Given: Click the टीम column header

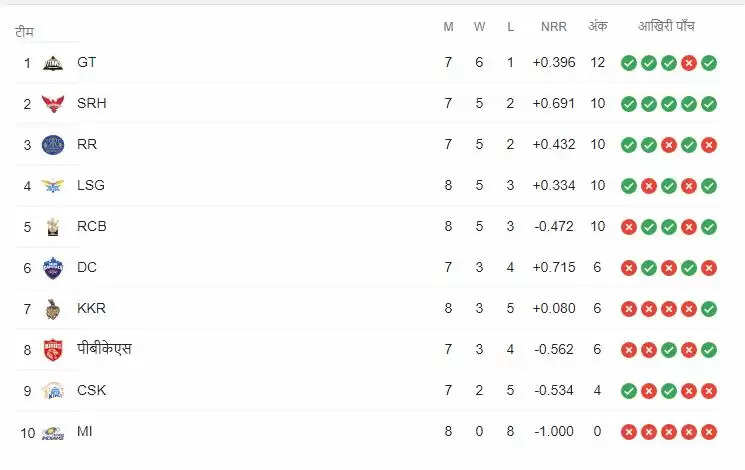Looking at the screenshot, I should pyautogui.click(x=25, y=32).
